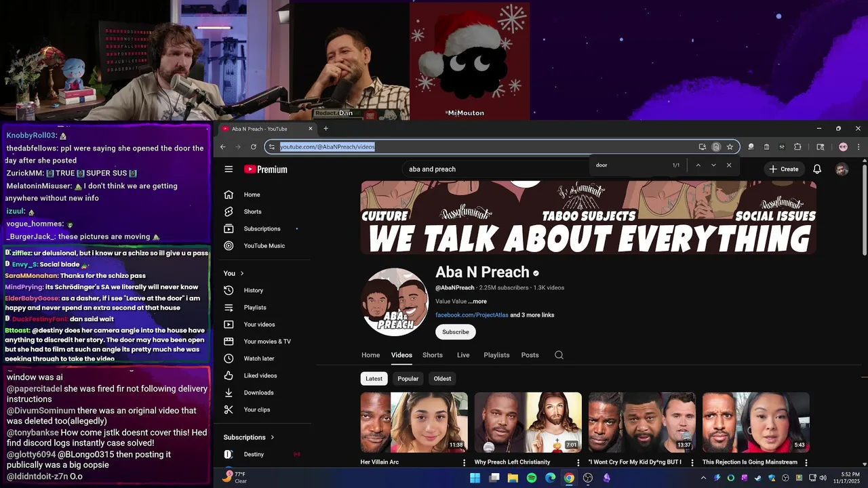Open a new Chrome tab
Screen dimensions: 868x488
click(x=325, y=129)
